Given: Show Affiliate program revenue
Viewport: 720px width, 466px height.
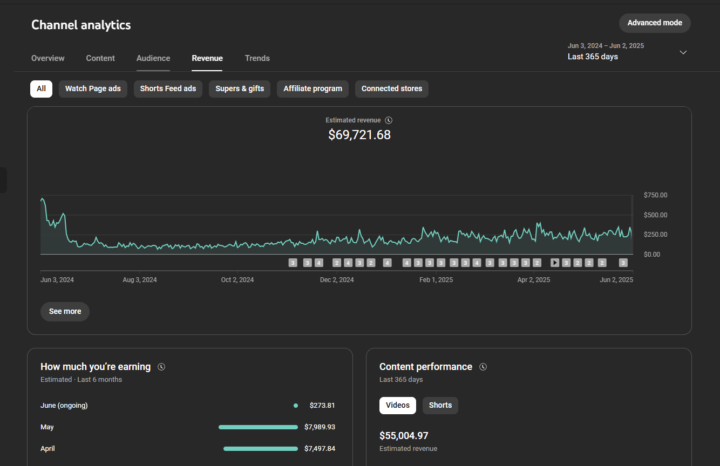Looking at the screenshot, I should tap(313, 89).
